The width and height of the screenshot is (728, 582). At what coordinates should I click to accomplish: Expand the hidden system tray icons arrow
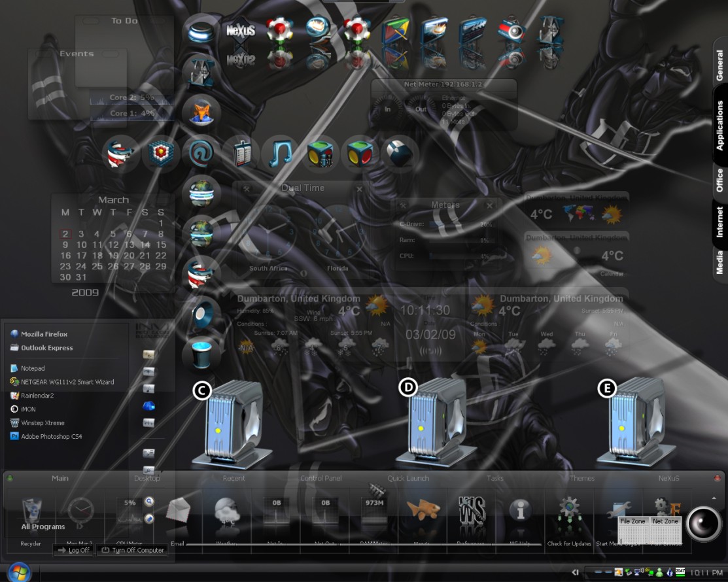575,573
